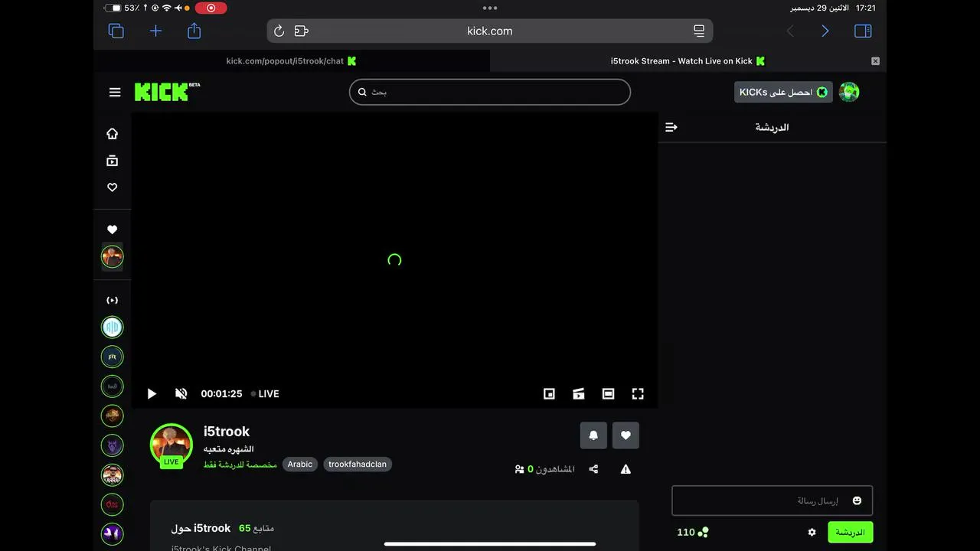Share the stream
The width and height of the screenshot is (980, 551).
click(x=593, y=469)
